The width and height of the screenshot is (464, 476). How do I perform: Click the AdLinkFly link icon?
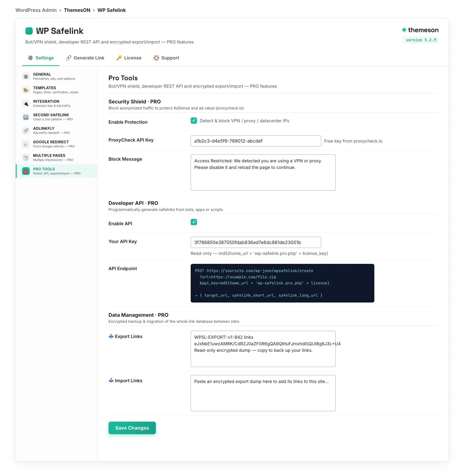tap(26, 130)
